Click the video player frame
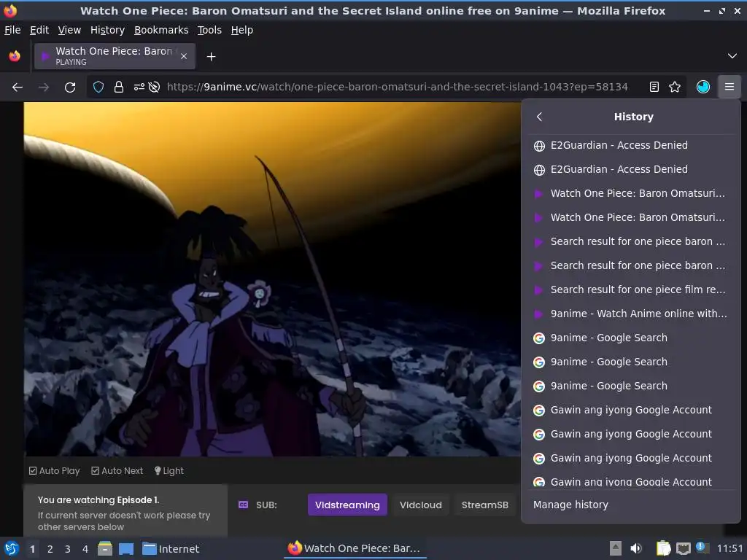 (x=272, y=279)
